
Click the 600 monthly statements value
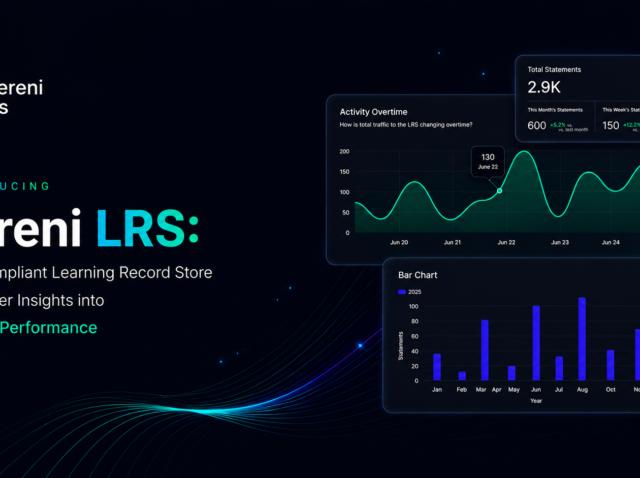coord(536,125)
